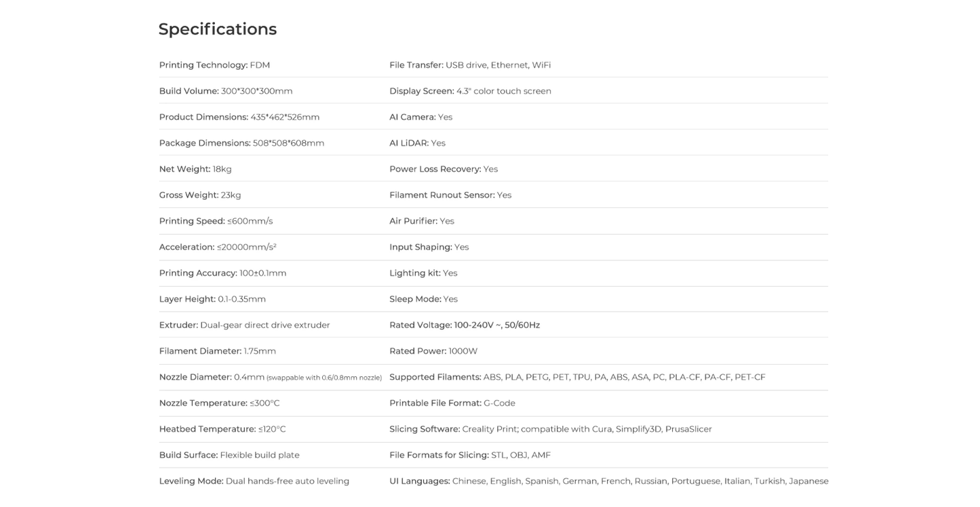980x507 pixels.
Task: Click the Layer Height 0.1-0.35mm entry
Action: click(212, 299)
